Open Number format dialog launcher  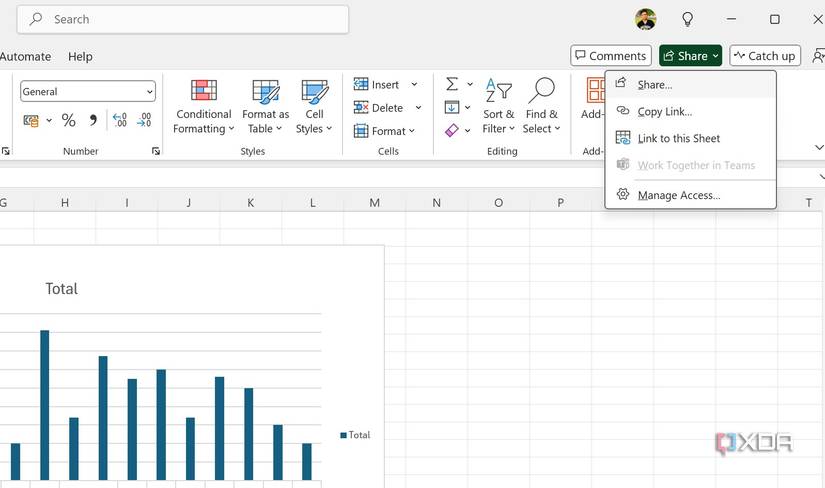pyautogui.click(x=156, y=151)
